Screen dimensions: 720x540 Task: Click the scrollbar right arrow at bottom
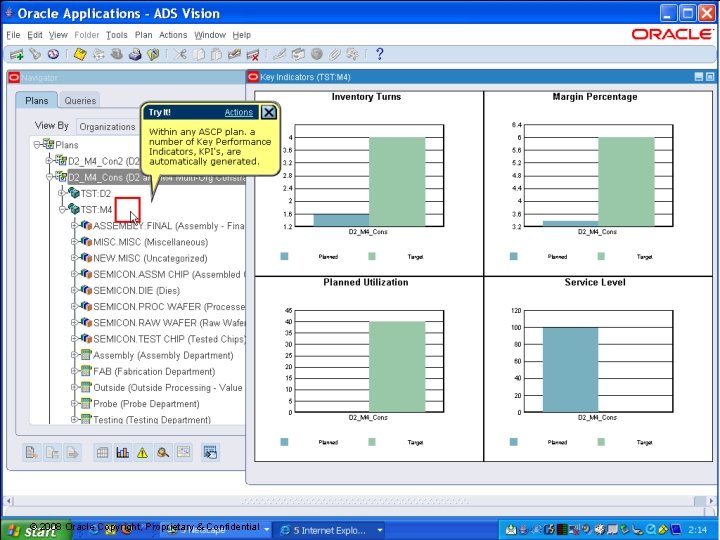pos(712,501)
